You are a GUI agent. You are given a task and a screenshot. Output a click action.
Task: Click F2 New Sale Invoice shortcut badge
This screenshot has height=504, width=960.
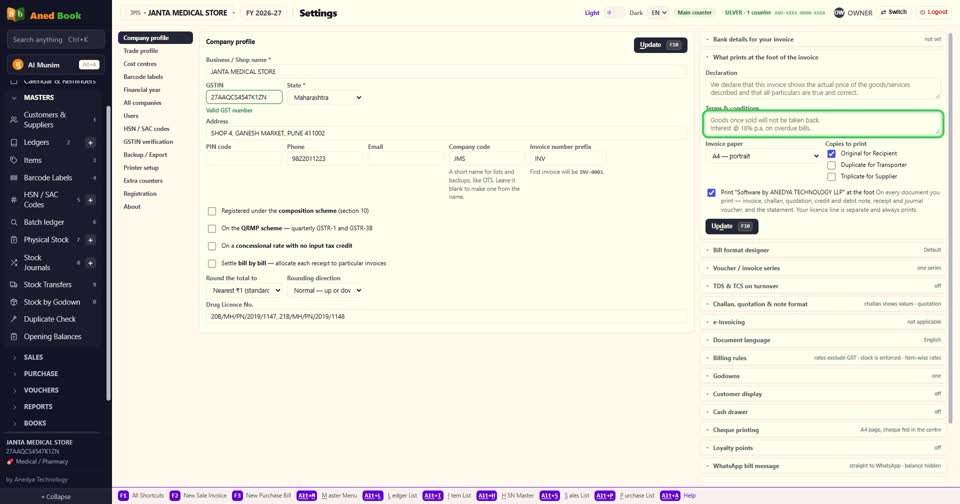tap(174, 495)
